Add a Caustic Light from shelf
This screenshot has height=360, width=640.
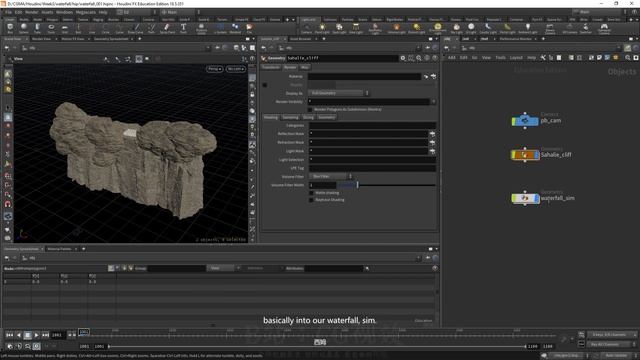[x=488, y=28]
